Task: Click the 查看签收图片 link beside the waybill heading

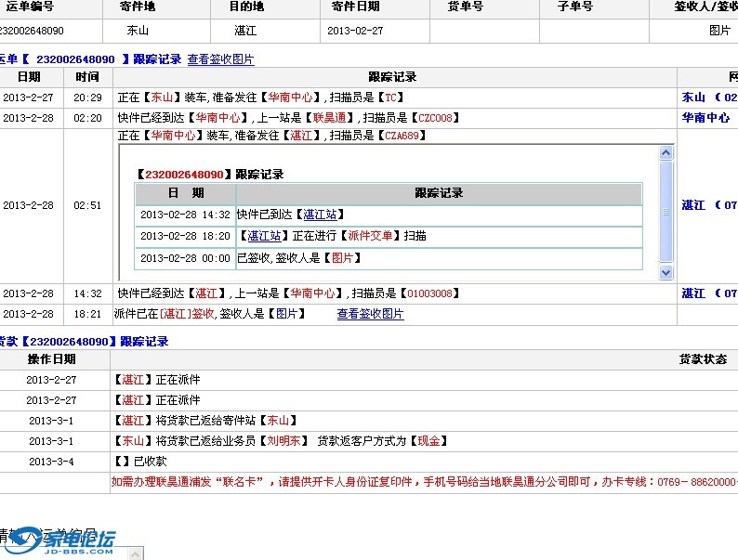Action: click(220, 59)
